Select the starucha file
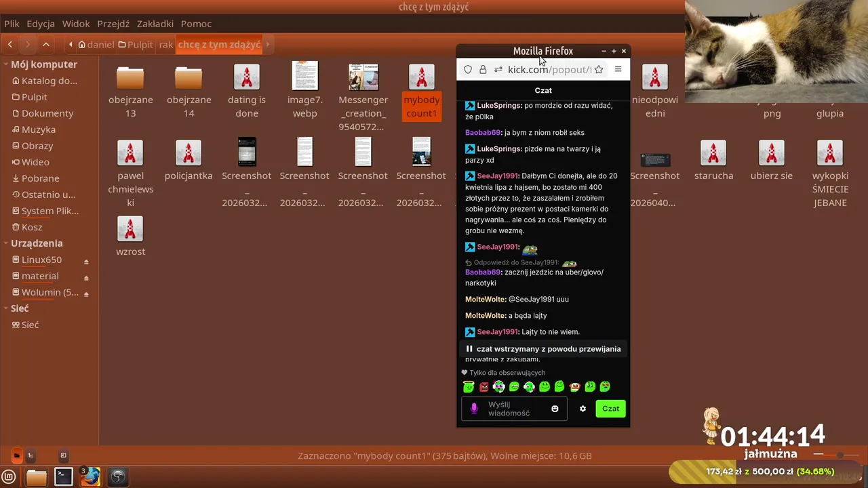This screenshot has width=868, height=488. (x=713, y=160)
